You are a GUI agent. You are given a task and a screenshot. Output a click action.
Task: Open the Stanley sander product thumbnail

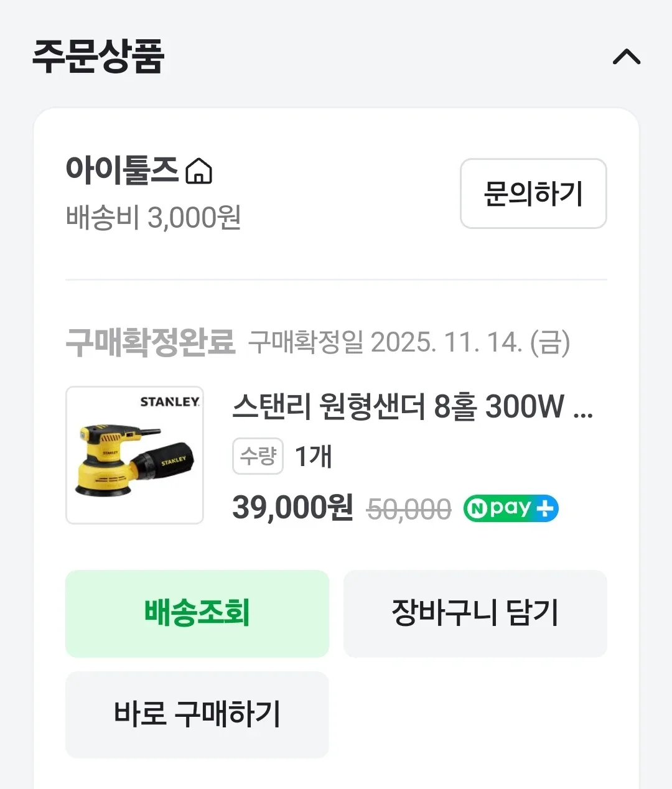pyautogui.click(x=134, y=455)
